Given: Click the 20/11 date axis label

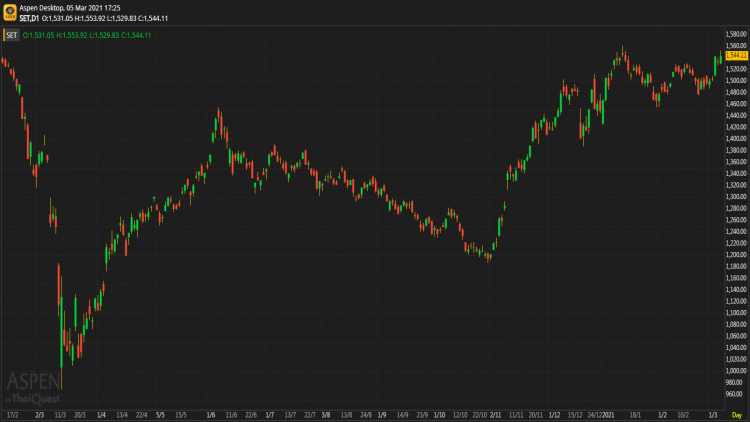Looking at the screenshot, I should (536, 415).
